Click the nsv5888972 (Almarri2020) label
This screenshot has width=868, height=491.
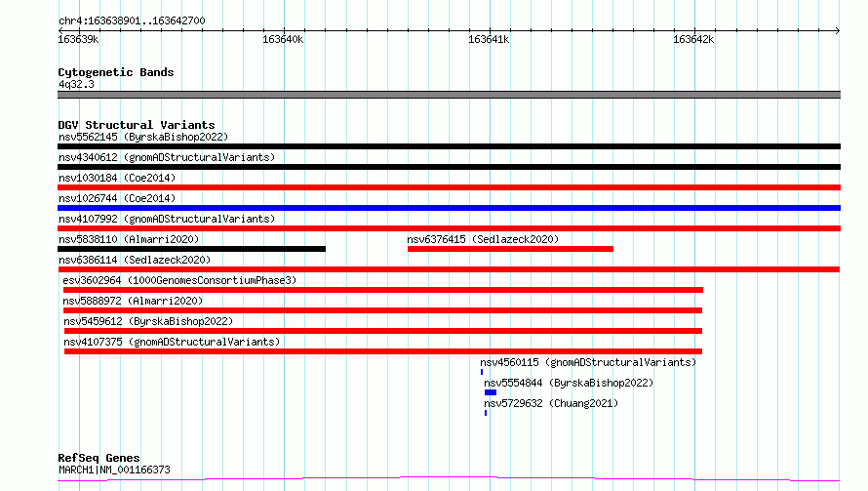(x=133, y=301)
